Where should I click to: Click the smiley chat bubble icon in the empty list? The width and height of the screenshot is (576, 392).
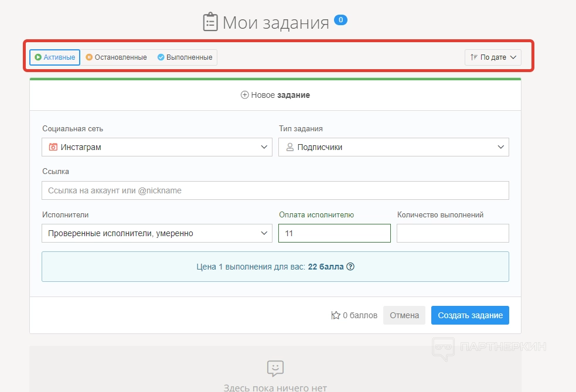(x=275, y=368)
